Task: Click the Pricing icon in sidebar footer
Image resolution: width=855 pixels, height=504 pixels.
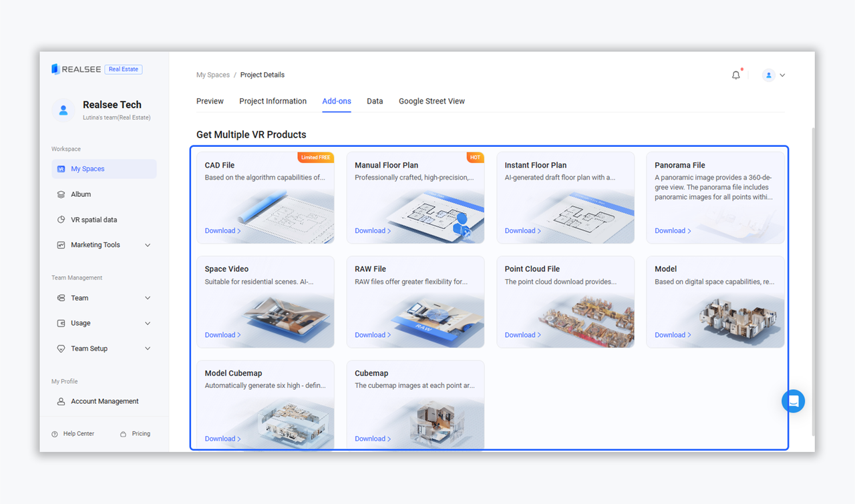Action: point(123,434)
